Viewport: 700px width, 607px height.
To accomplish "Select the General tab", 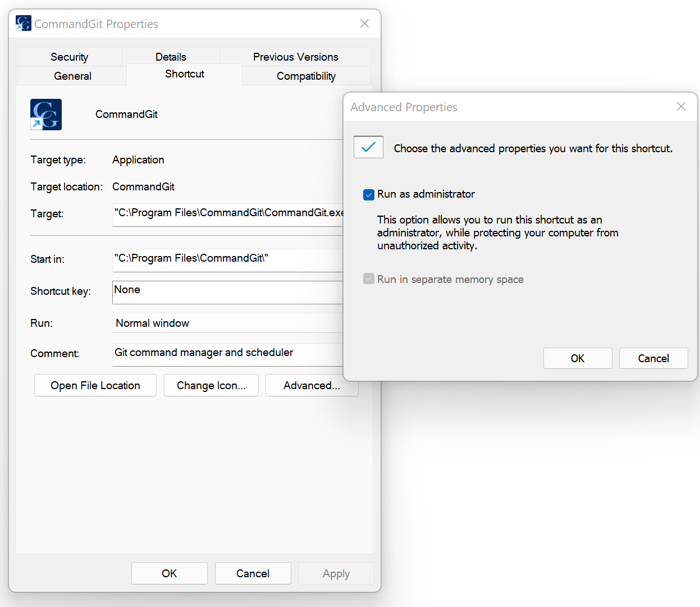I will click(72, 76).
